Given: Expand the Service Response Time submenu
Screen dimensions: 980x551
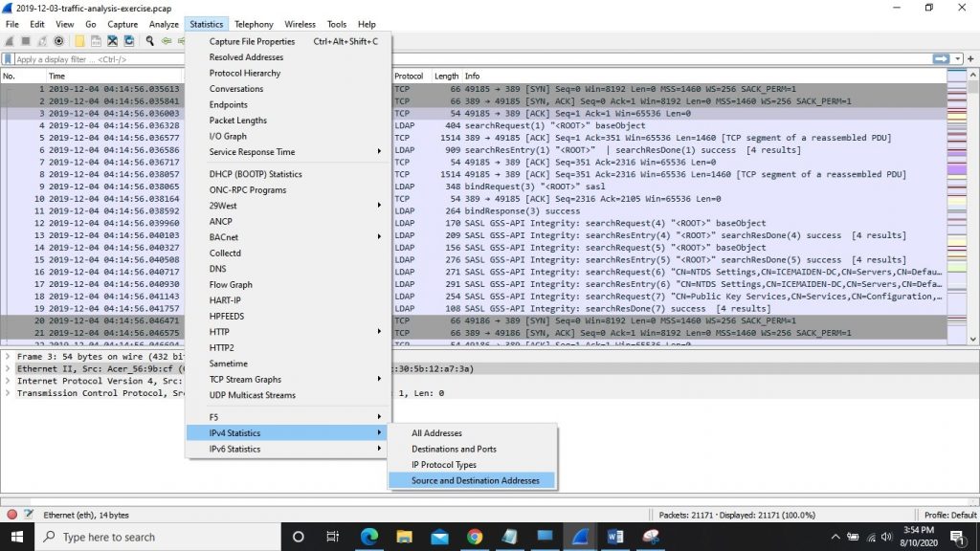Looking at the screenshot, I should pos(287,152).
